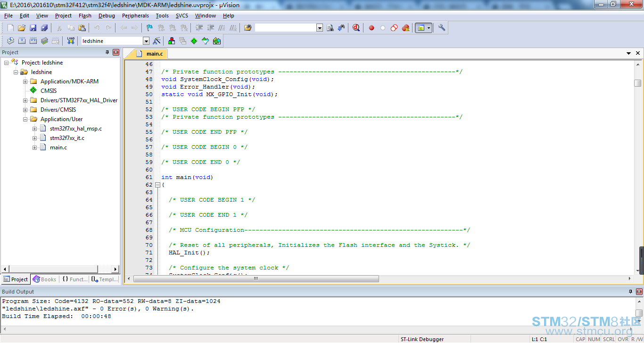Open the editor tab list dropdown arrow
Screen dimensions: 644x343
click(629, 54)
